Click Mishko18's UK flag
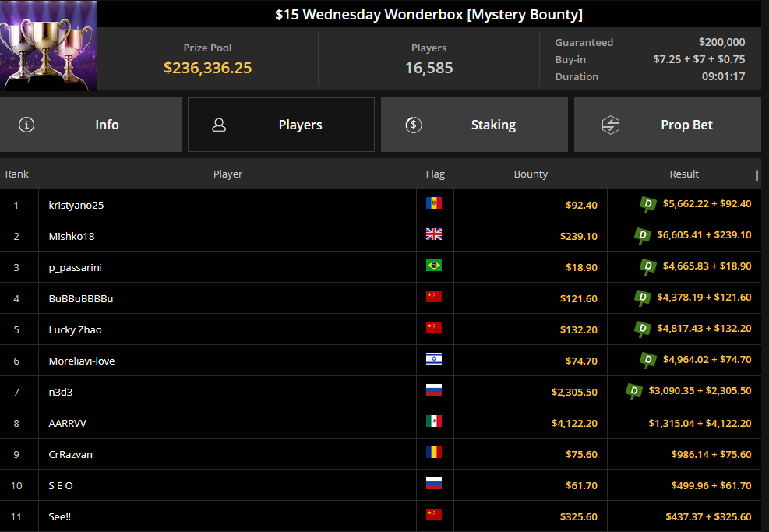769x532 pixels. click(x=433, y=234)
